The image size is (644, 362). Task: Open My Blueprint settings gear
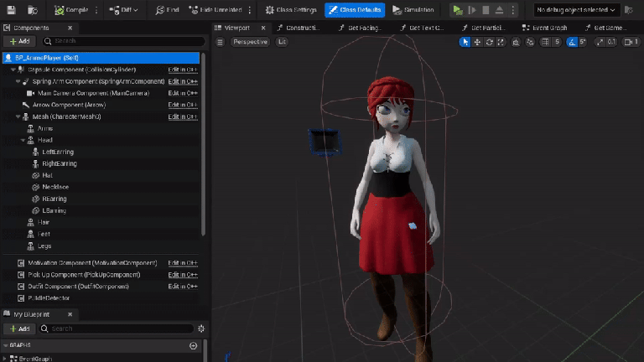click(201, 328)
